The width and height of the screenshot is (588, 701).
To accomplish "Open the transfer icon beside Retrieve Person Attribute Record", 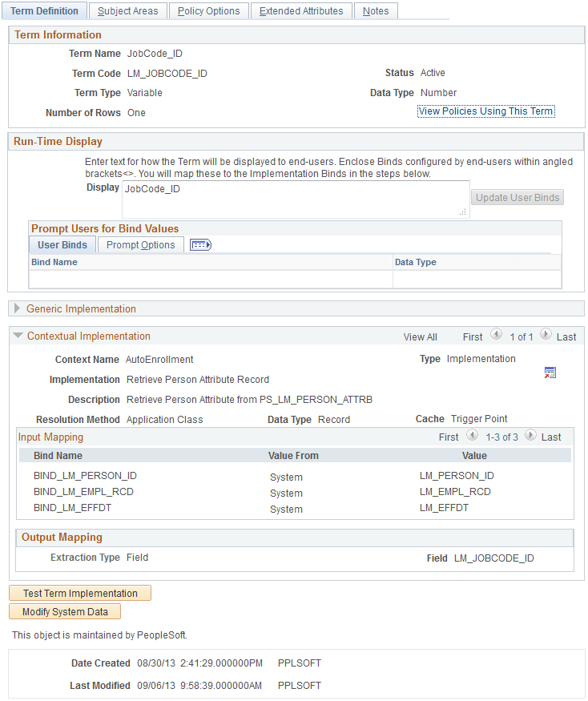I will pos(550,372).
